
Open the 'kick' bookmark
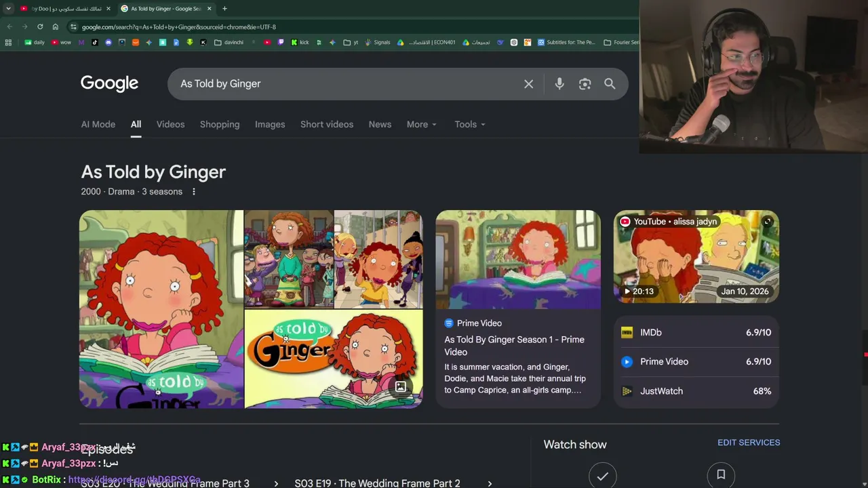click(300, 42)
